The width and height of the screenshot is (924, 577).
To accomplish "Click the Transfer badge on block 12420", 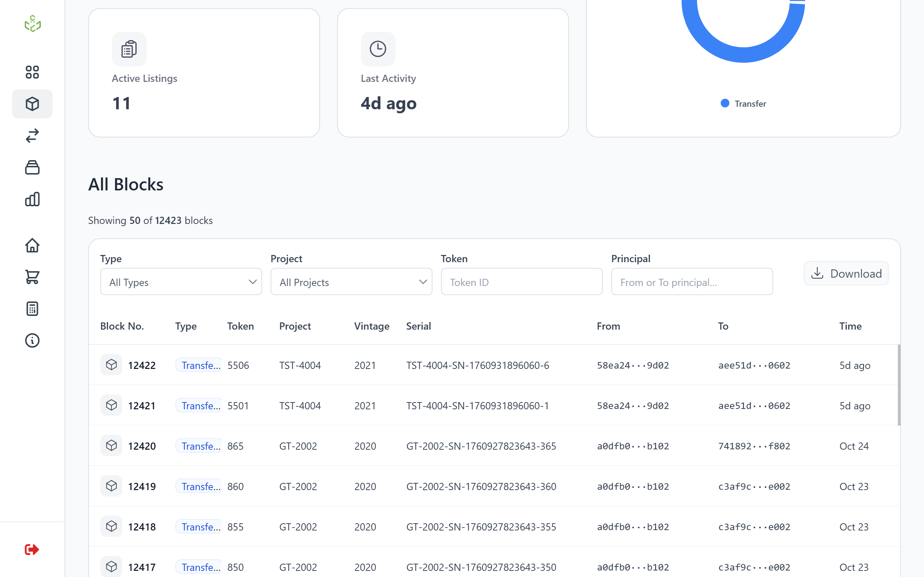I will click(199, 446).
